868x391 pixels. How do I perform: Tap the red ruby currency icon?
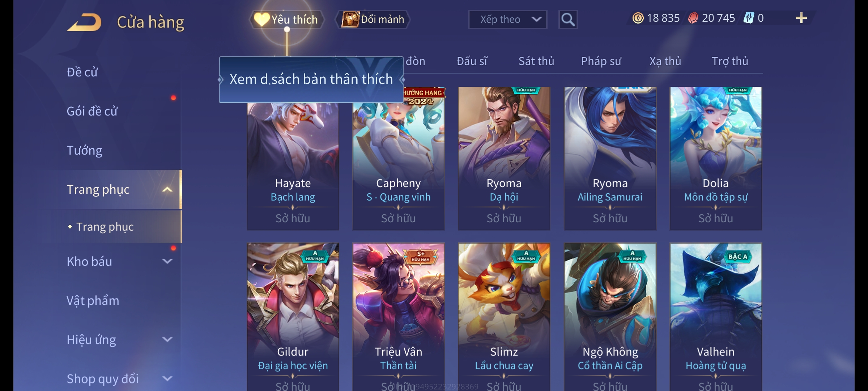[693, 18]
